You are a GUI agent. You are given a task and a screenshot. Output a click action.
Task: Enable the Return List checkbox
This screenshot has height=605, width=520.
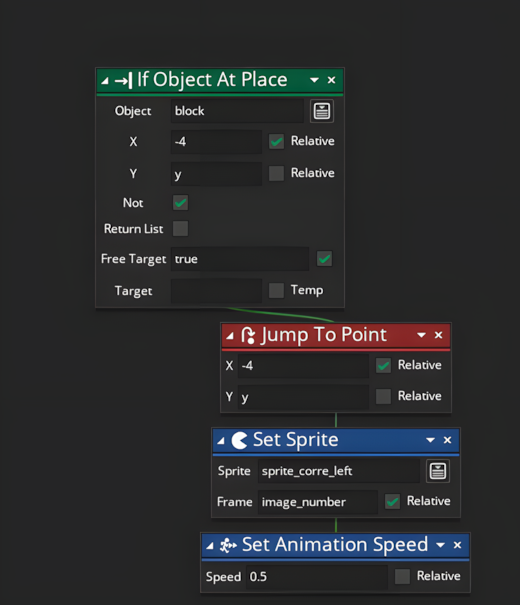[x=181, y=228]
